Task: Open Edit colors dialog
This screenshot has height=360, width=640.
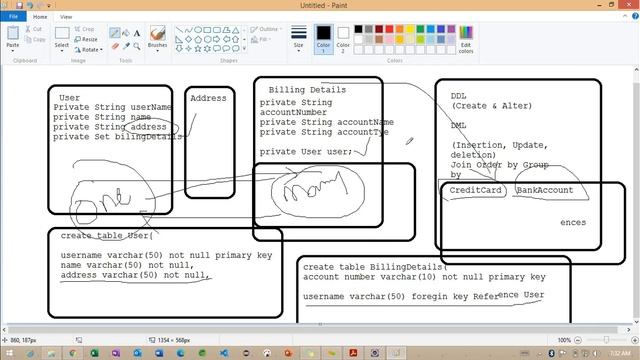Action: coord(466,39)
